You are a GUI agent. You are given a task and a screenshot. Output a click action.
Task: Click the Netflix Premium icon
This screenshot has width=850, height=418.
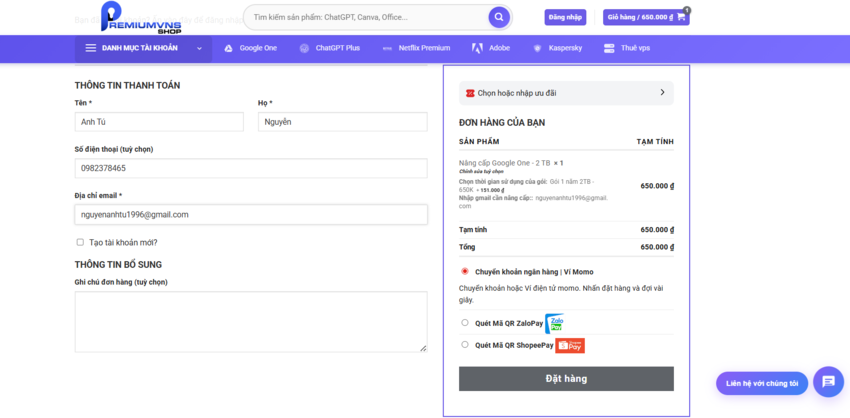(387, 48)
